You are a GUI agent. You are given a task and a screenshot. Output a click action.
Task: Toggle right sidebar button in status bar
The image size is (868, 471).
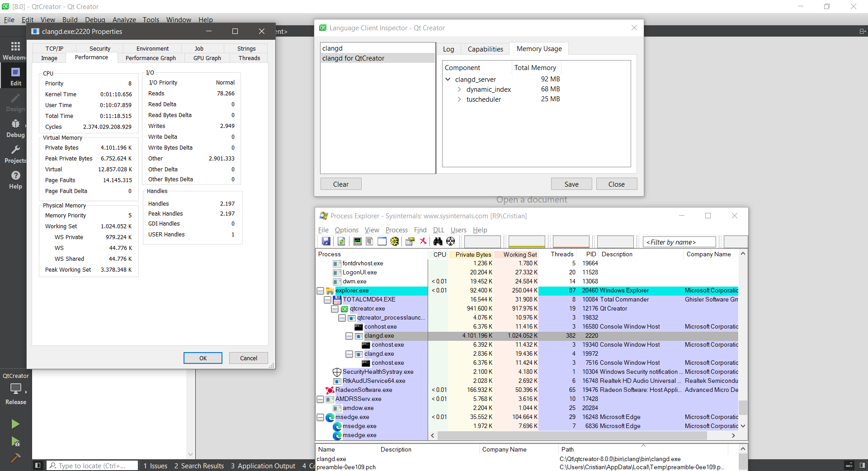tap(862, 466)
